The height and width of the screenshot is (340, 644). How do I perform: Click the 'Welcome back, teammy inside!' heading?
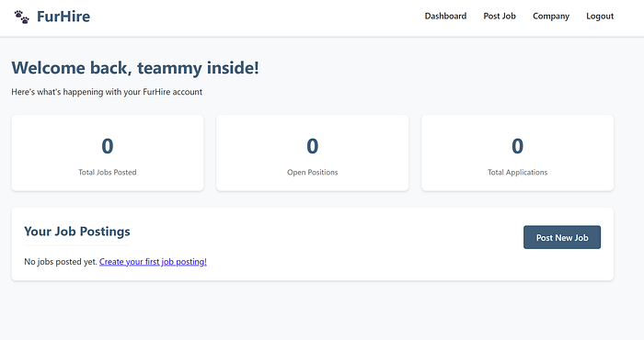(x=135, y=68)
